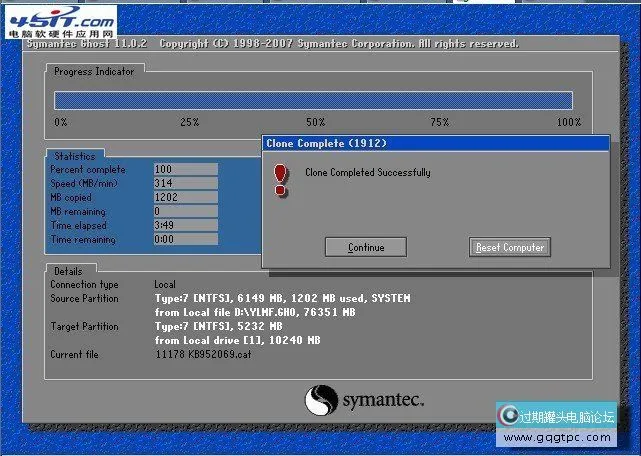641x456 pixels.
Task: Click the 'Statistics' group label
Action: (75, 156)
